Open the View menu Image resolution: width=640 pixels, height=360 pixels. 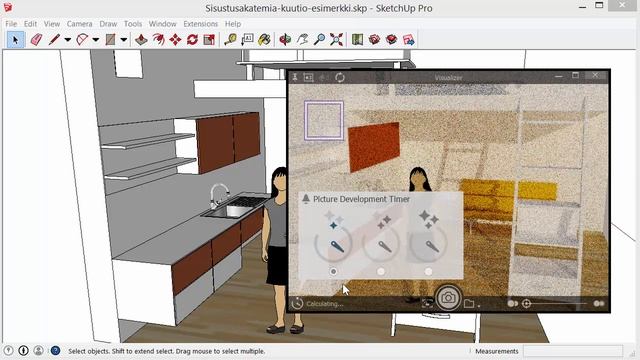52,24
